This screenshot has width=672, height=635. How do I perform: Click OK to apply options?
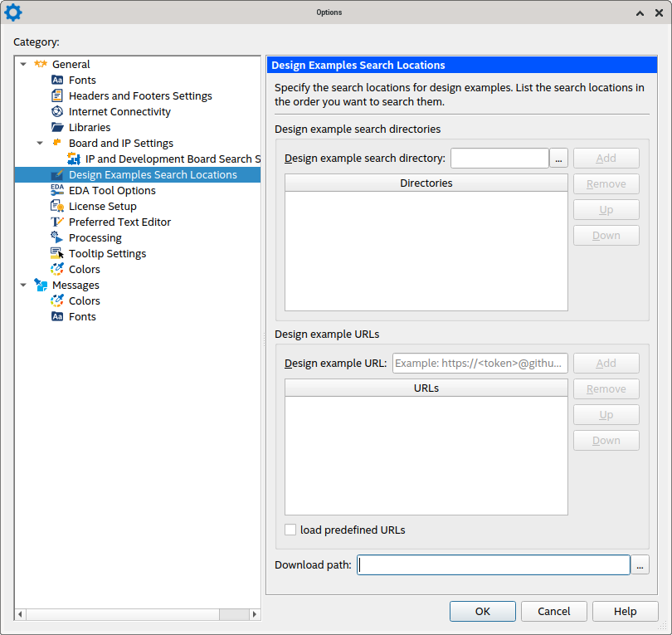[483, 611]
